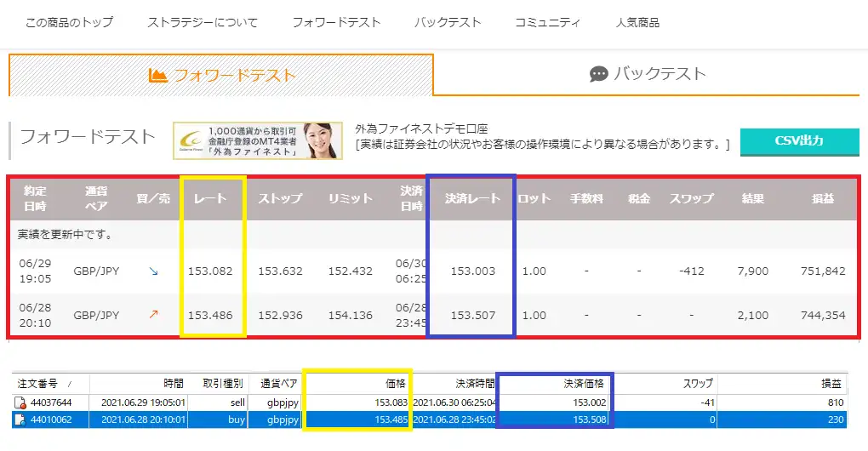Go to ストラテジーについて in the top navigation
The height and width of the screenshot is (451, 868).
tap(203, 22)
